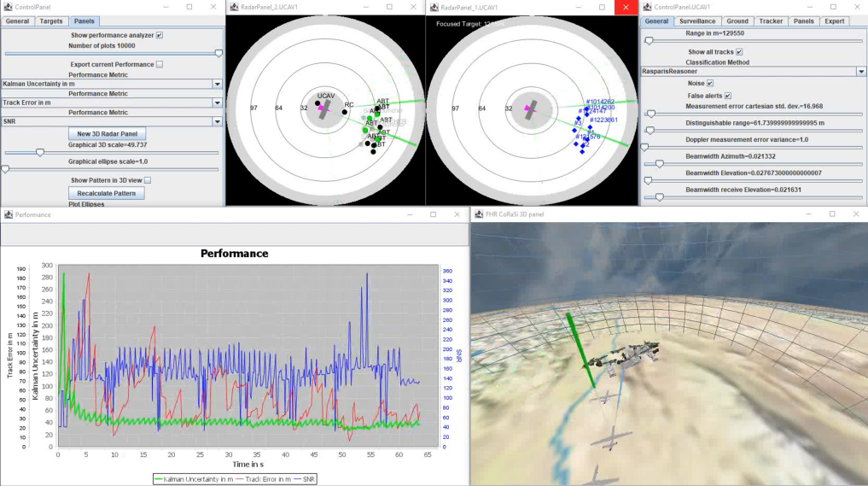Toggle Show performance analyzer checkbox
This screenshot has height=486, width=868.
tap(160, 35)
